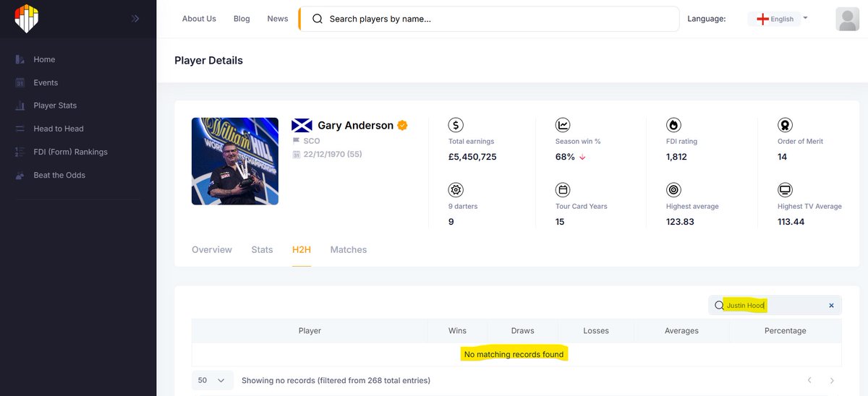Viewport: 868px width, 396px height.
Task: Click the 123.83 highest average value
Action: click(x=680, y=222)
